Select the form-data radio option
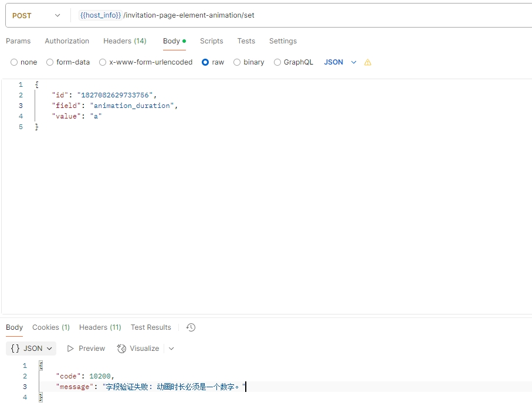This screenshot has width=532, height=416. click(50, 62)
